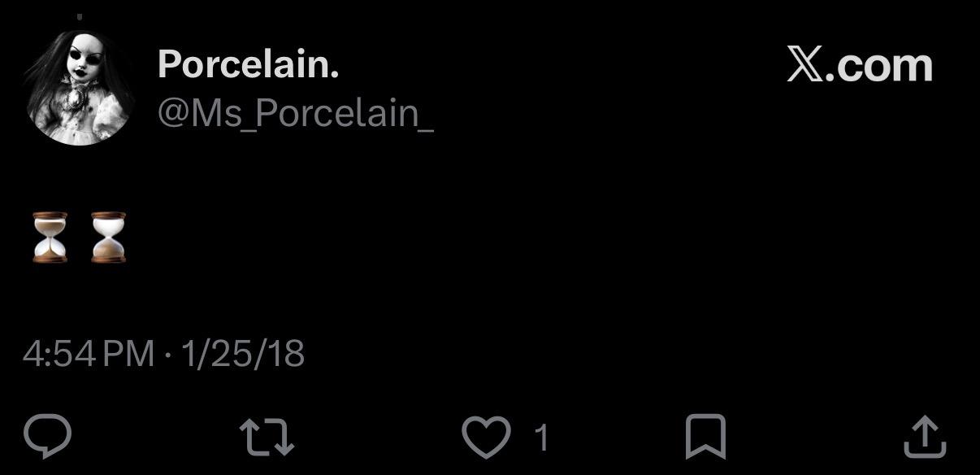Click the 4:54 PM timestamp
The width and height of the screenshot is (980, 475).
pyautogui.click(x=89, y=353)
